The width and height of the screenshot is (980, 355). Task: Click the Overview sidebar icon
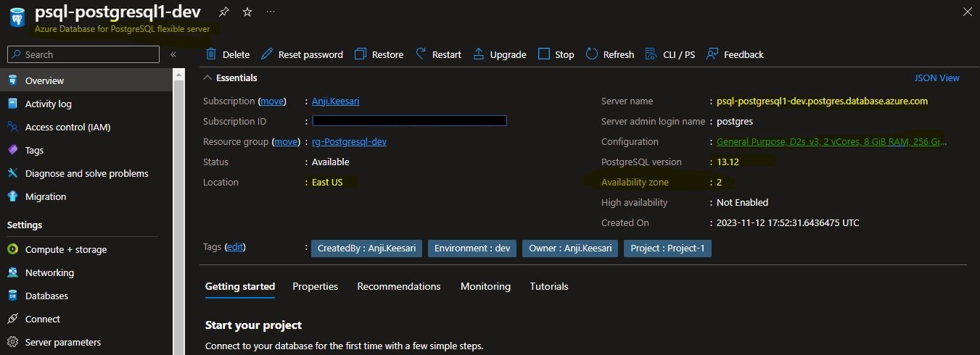point(13,80)
